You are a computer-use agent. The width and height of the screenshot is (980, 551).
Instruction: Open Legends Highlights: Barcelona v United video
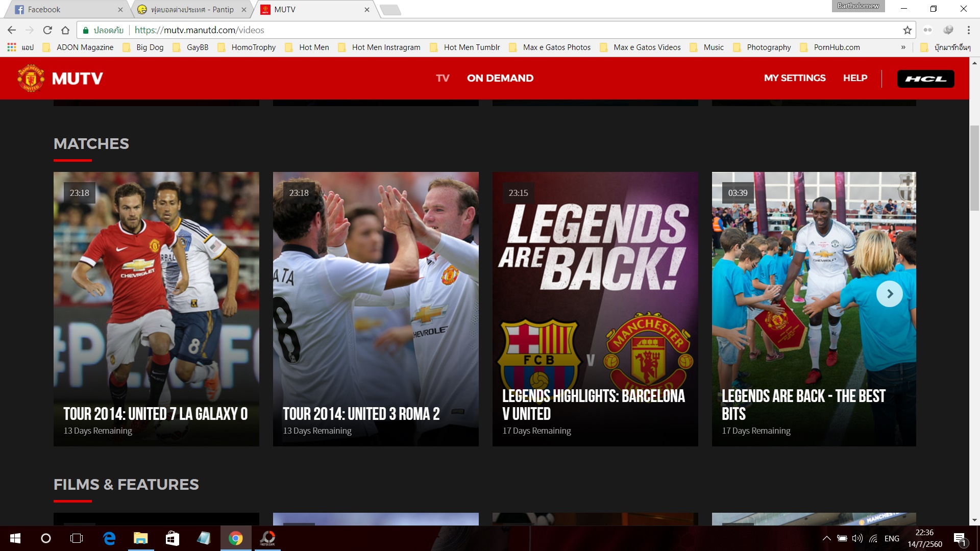click(595, 309)
